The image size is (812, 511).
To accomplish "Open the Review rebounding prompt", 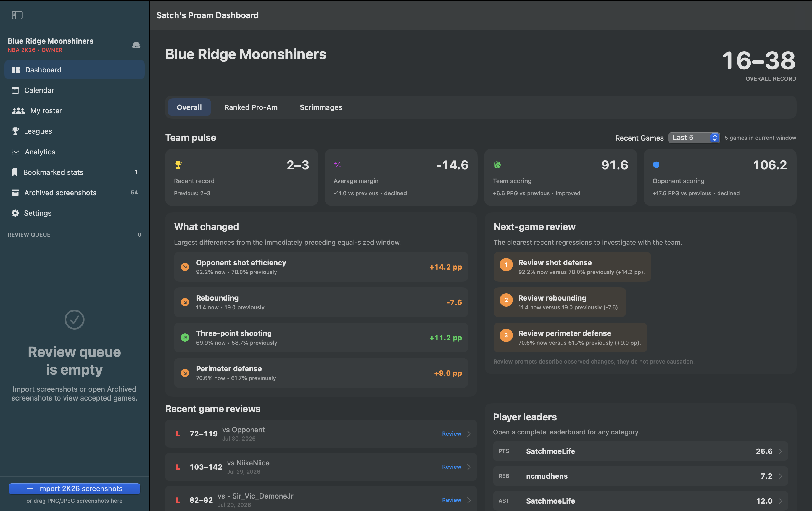I will coord(560,302).
